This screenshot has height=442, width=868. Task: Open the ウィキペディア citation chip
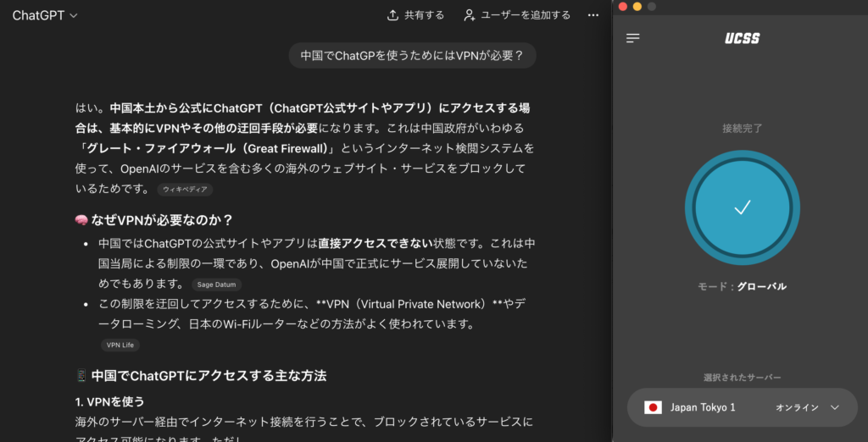tap(185, 190)
